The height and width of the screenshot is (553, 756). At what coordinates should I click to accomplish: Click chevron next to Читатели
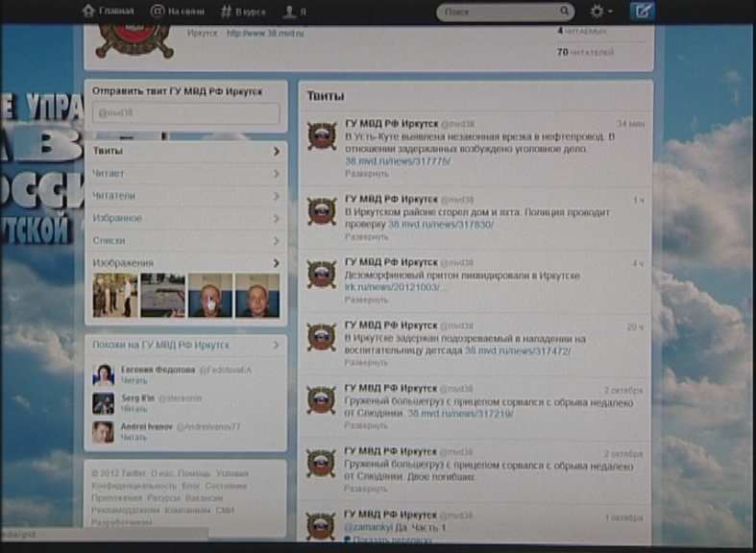pos(277,196)
